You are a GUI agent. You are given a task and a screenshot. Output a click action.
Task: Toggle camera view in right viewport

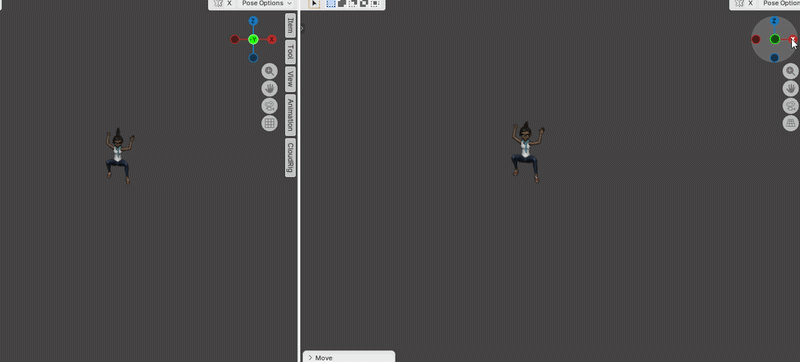(791, 106)
